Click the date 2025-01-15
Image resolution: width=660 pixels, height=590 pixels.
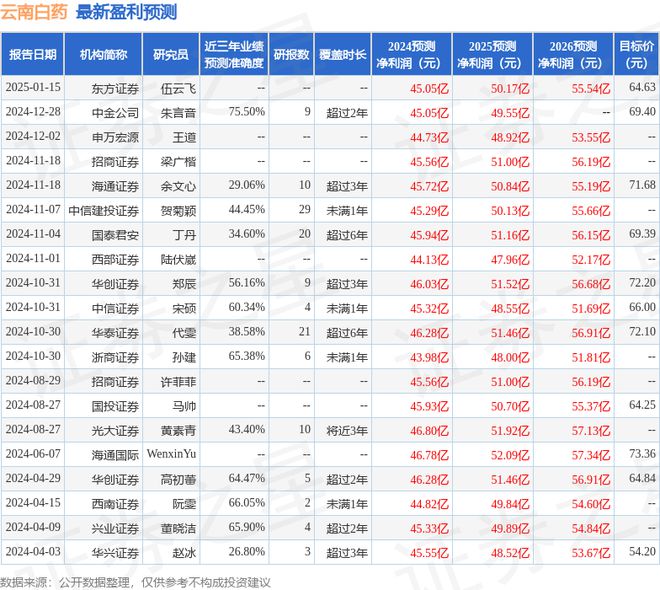pyautogui.click(x=33, y=88)
